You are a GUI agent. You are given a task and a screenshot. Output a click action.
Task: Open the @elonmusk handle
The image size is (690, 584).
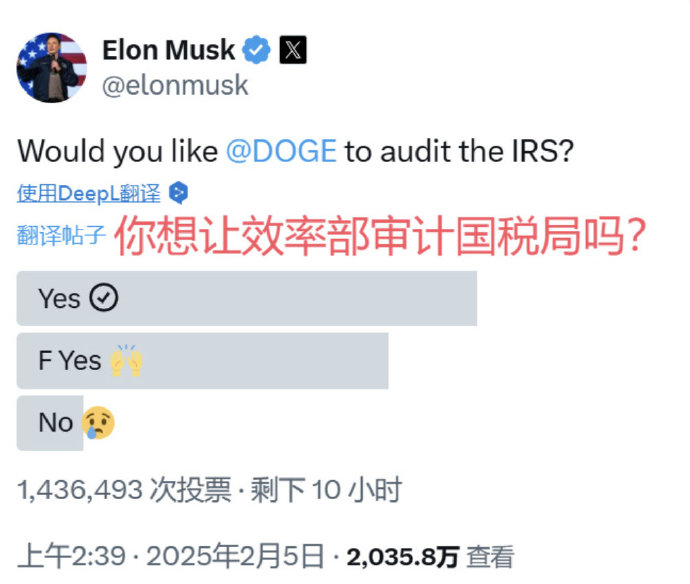pyautogui.click(x=175, y=85)
